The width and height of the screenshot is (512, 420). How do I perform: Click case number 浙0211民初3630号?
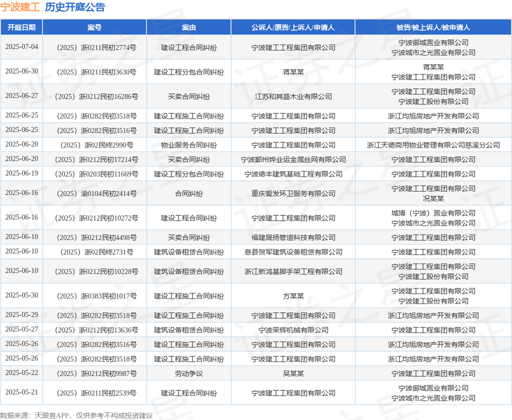point(96,72)
